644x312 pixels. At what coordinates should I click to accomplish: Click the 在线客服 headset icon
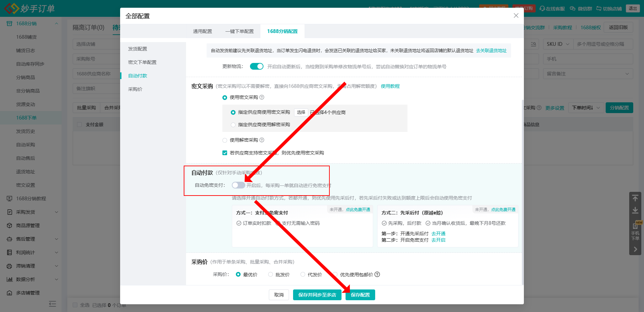click(542, 8)
